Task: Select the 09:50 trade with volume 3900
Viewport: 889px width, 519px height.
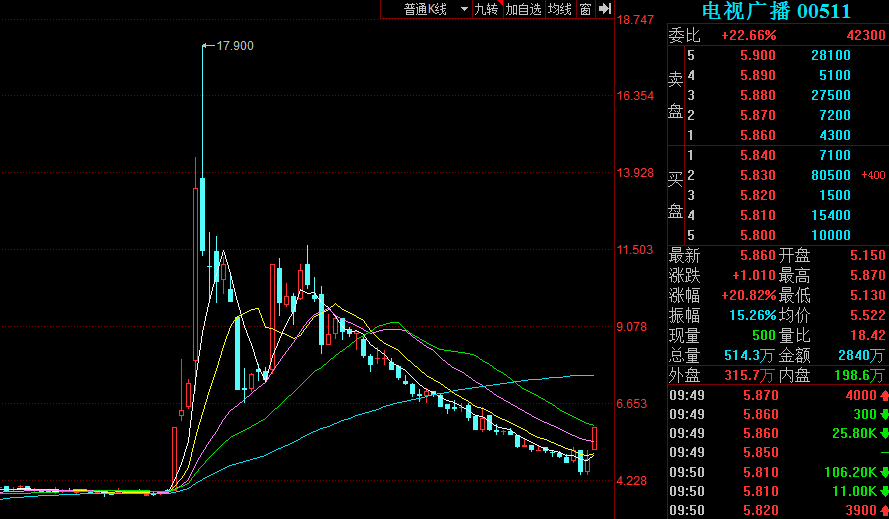Action: pyautogui.click(x=779, y=510)
